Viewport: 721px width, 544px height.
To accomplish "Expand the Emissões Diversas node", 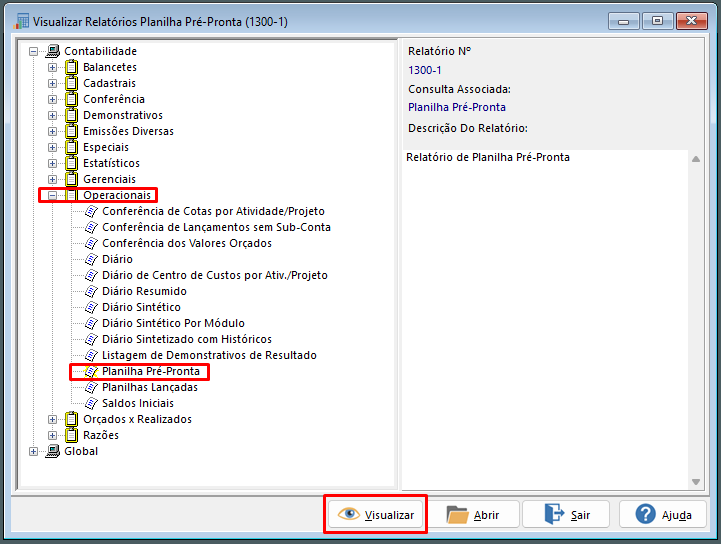I will 52,132.
